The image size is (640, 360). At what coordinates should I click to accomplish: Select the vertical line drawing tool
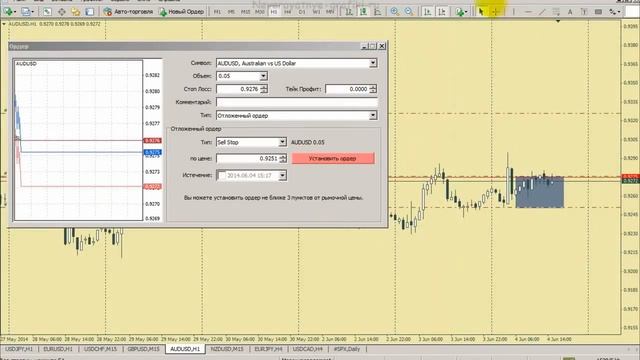click(x=513, y=12)
